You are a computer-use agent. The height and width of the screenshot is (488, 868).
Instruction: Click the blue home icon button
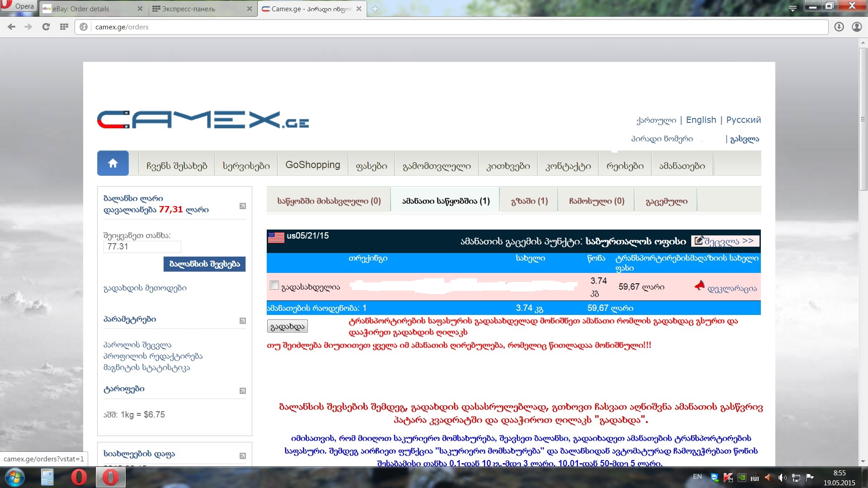[113, 163]
